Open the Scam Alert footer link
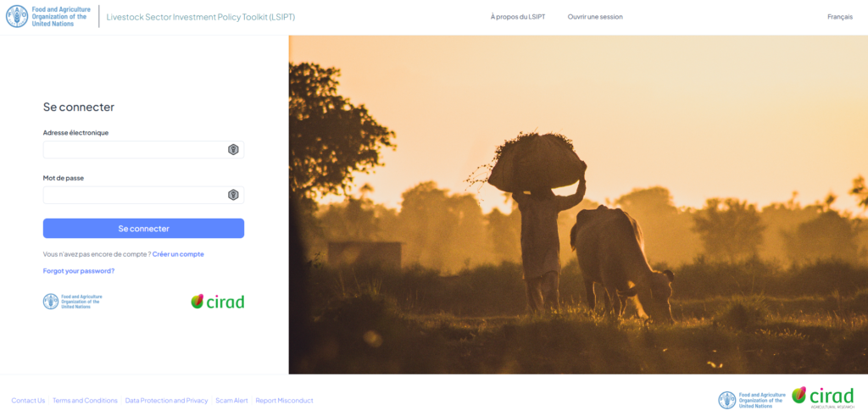Viewport: 868px width, 410px height. [x=232, y=401]
